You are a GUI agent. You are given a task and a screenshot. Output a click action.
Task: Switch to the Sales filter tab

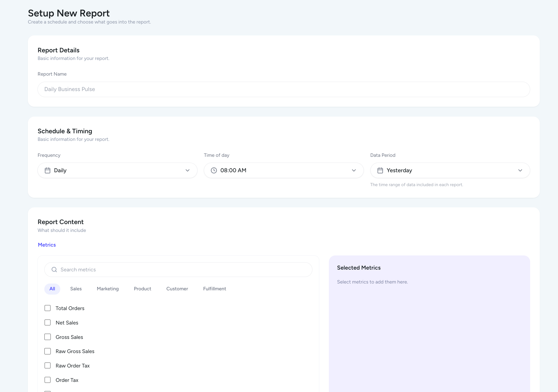pyautogui.click(x=76, y=289)
